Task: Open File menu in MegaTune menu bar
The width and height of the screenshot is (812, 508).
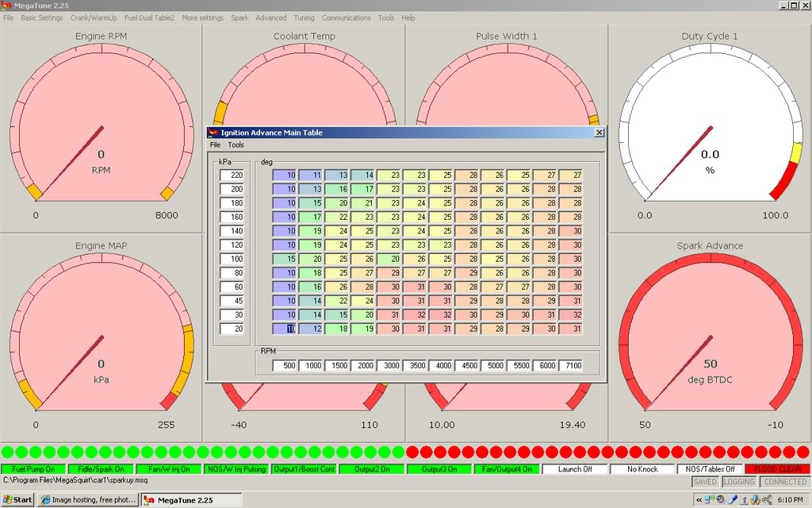Action: click(8, 17)
